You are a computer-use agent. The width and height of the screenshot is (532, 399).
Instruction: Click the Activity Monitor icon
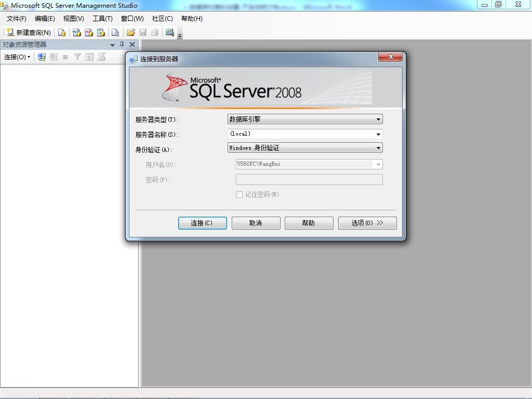tap(170, 32)
